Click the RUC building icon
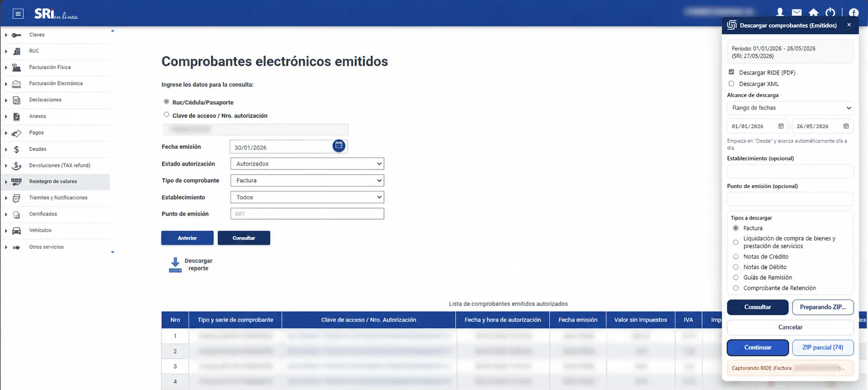 [17, 51]
